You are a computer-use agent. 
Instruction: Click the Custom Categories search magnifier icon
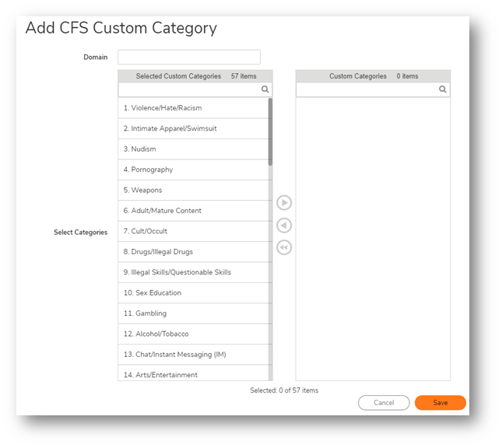coord(442,89)
